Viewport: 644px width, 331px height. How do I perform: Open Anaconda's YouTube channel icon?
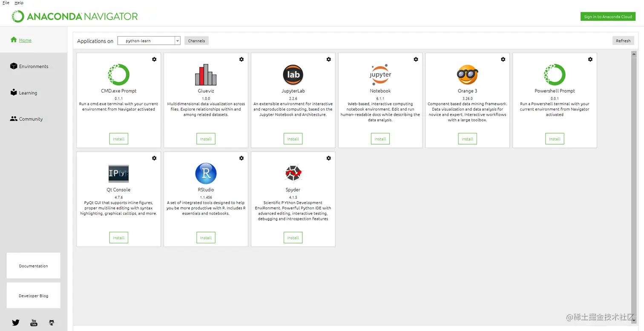click(34, 322)
